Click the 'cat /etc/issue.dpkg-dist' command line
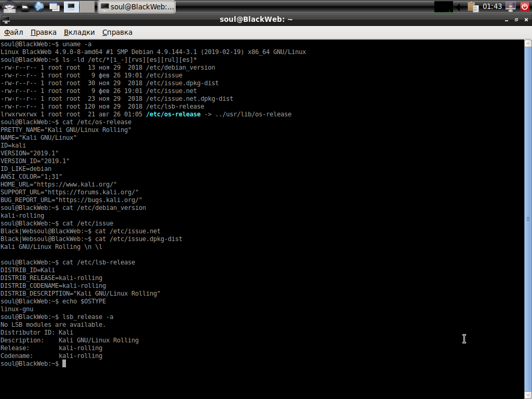The height and width of the screenshot is (399, 532). (x=91, y=239)
